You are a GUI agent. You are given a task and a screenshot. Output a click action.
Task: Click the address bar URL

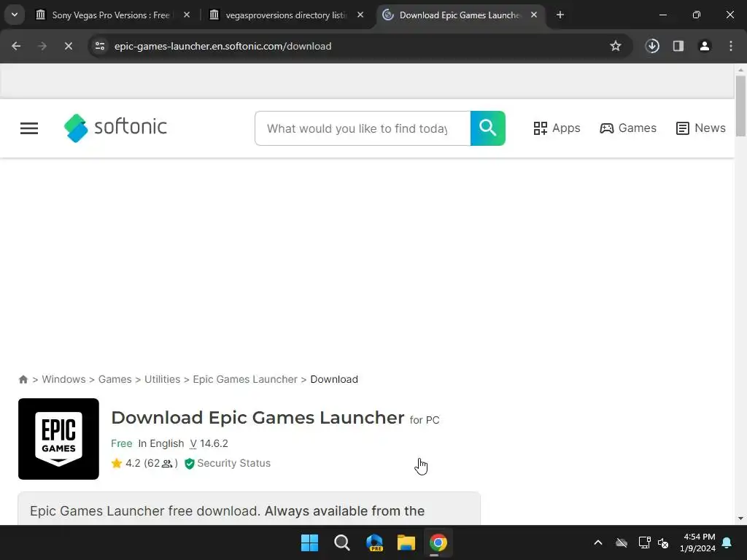point(222,46)
